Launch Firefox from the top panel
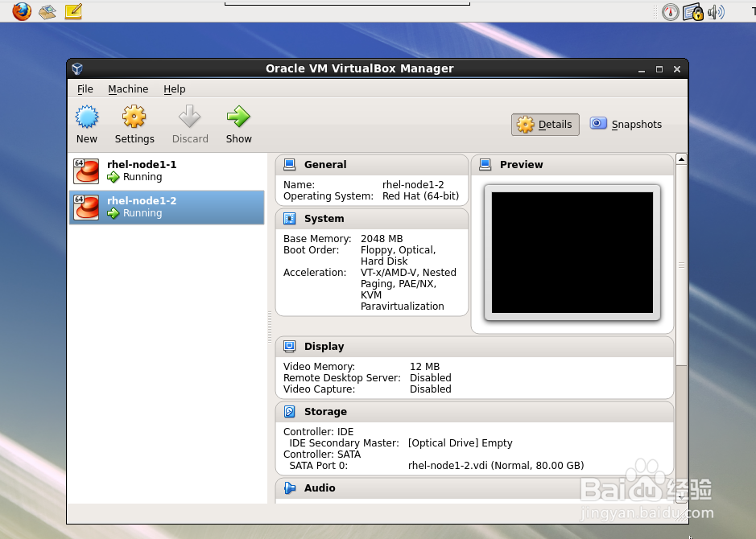The image size is (756, 539). [x=22, y=10]
